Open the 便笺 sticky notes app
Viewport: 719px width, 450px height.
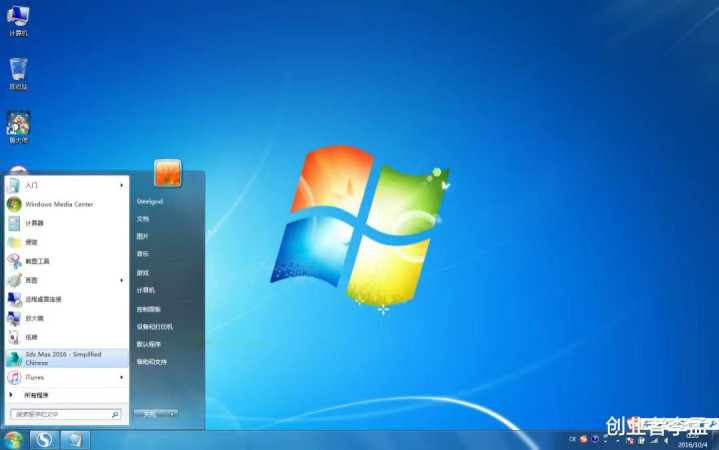tap(66, 242)
